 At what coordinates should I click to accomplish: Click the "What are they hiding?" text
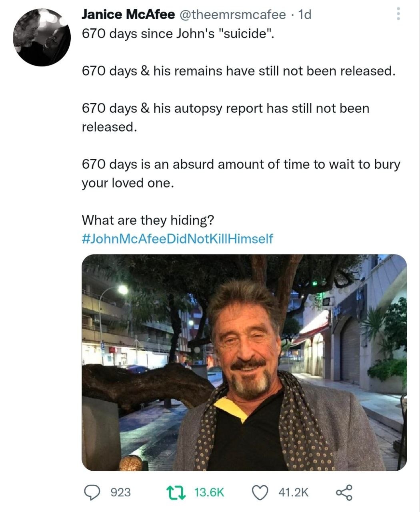148,220
